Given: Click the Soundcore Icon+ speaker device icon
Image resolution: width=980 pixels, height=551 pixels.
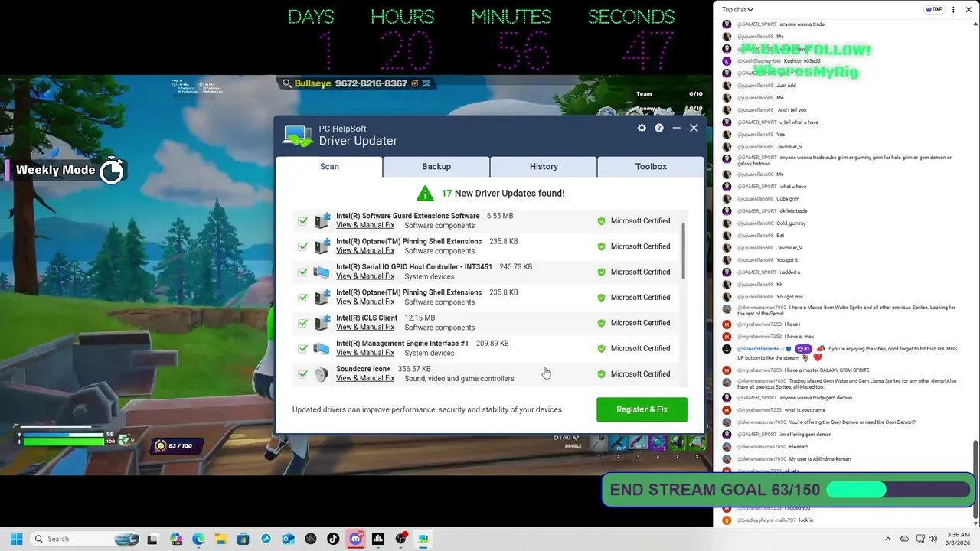Looking at the screenshot, I should coord(322,373).
